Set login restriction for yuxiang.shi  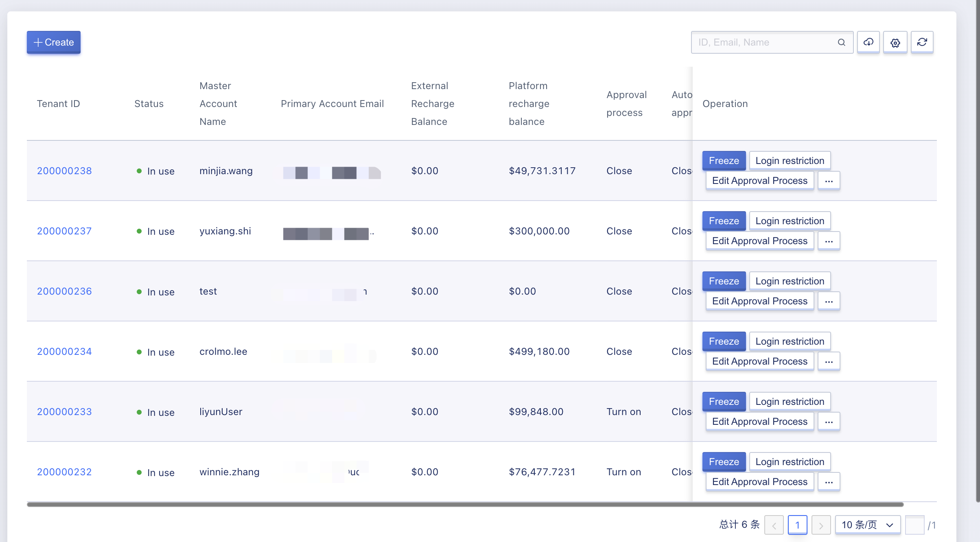pyautogui.click(x=790, y=221)
